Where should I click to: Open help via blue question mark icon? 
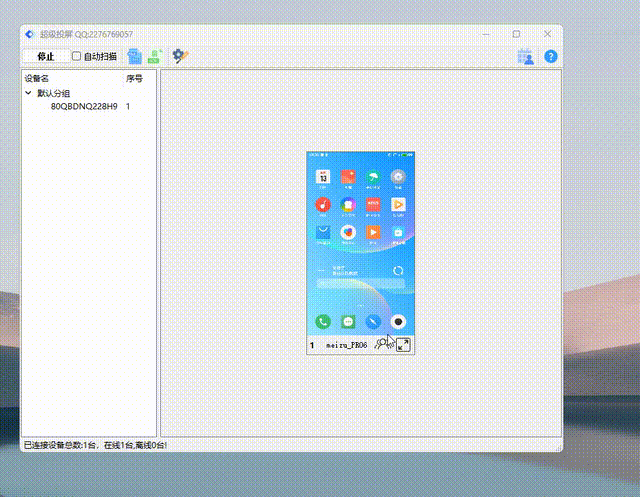[x=551, y=56]
